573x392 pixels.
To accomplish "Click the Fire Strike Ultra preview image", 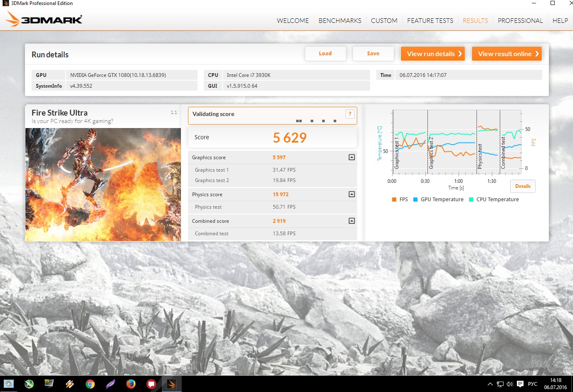I will (103, 185).
